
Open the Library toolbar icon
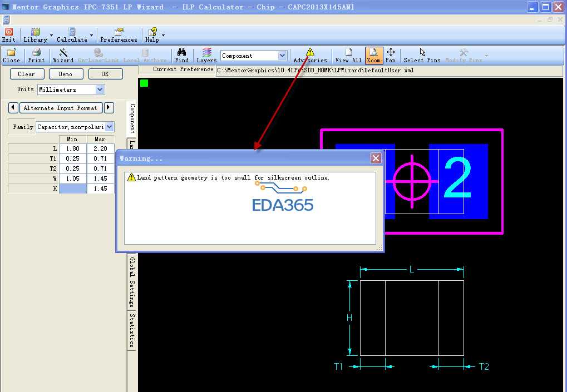tap(35, 35)
